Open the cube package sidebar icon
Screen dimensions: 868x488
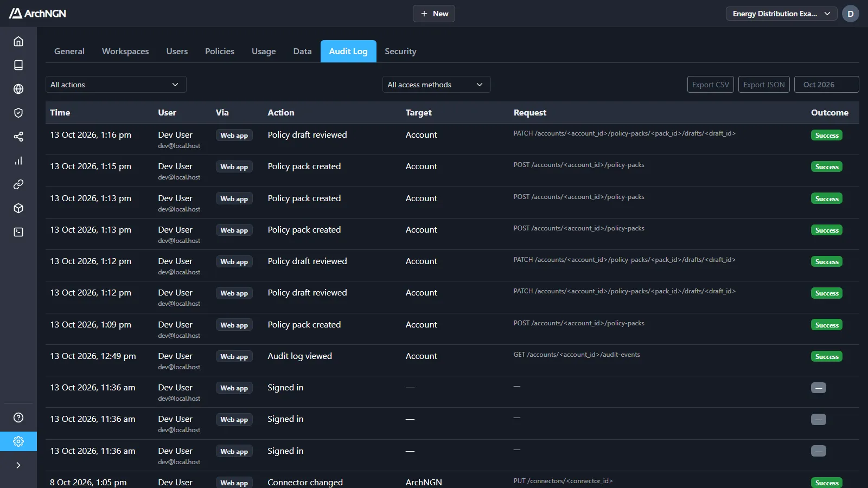[18, 208]
